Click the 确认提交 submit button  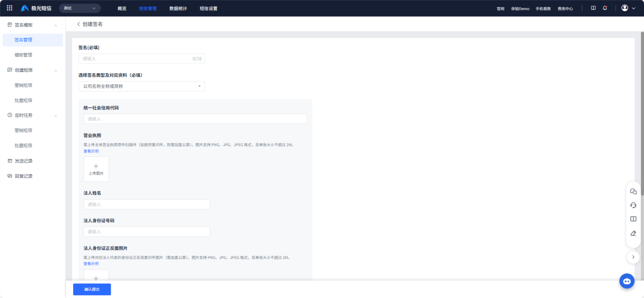point(92,289)
